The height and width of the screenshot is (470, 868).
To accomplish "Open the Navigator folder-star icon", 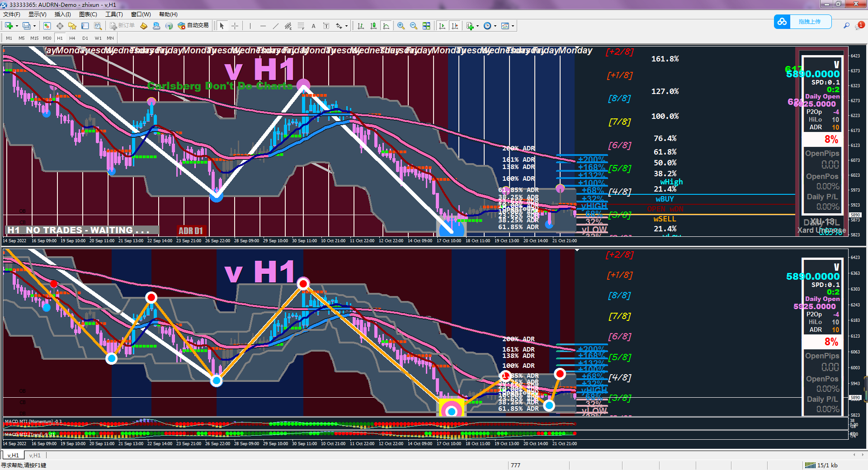I will click(72, 26).
